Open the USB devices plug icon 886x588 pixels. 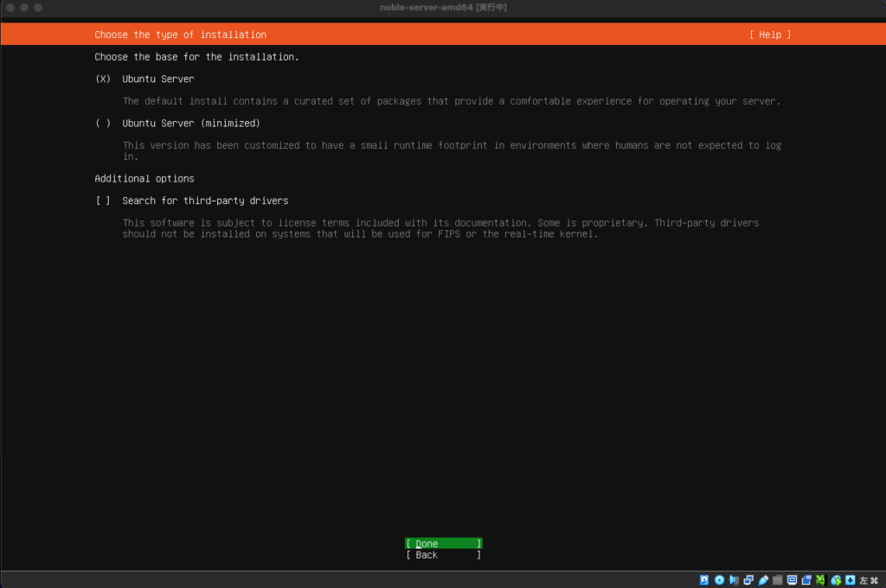click(763, 580)
